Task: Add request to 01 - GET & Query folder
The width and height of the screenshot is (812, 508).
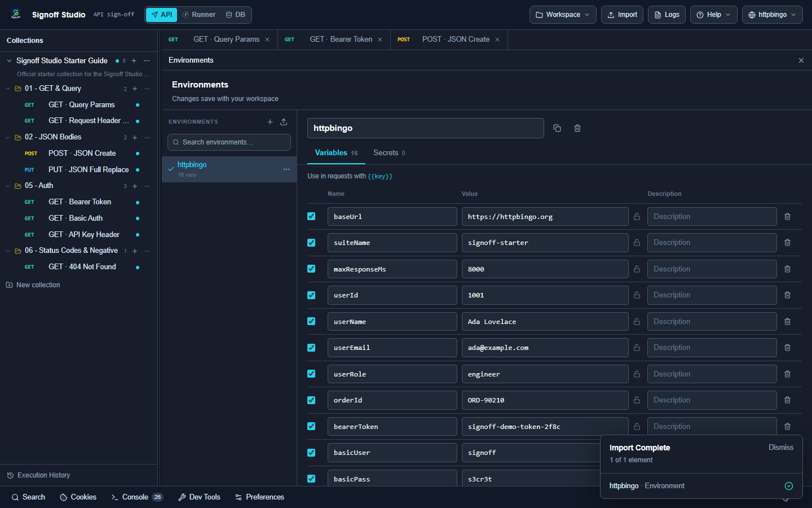Action: pos(135,89)
